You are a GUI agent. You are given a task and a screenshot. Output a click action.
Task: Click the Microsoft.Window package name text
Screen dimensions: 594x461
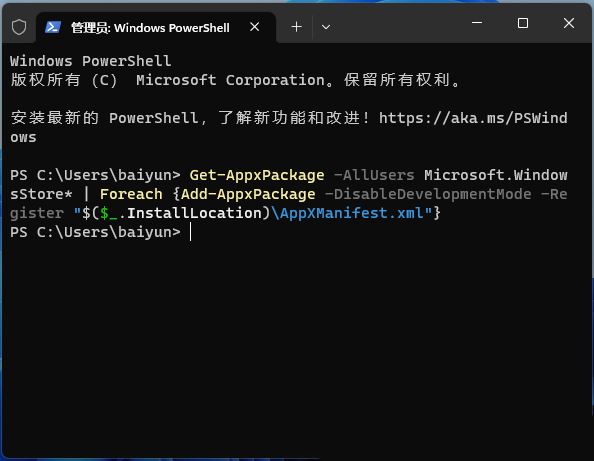coord(496,175)
